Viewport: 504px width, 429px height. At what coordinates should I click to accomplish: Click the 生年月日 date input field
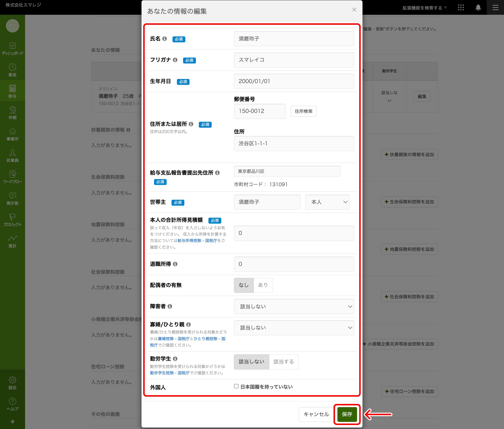point(294,81)
